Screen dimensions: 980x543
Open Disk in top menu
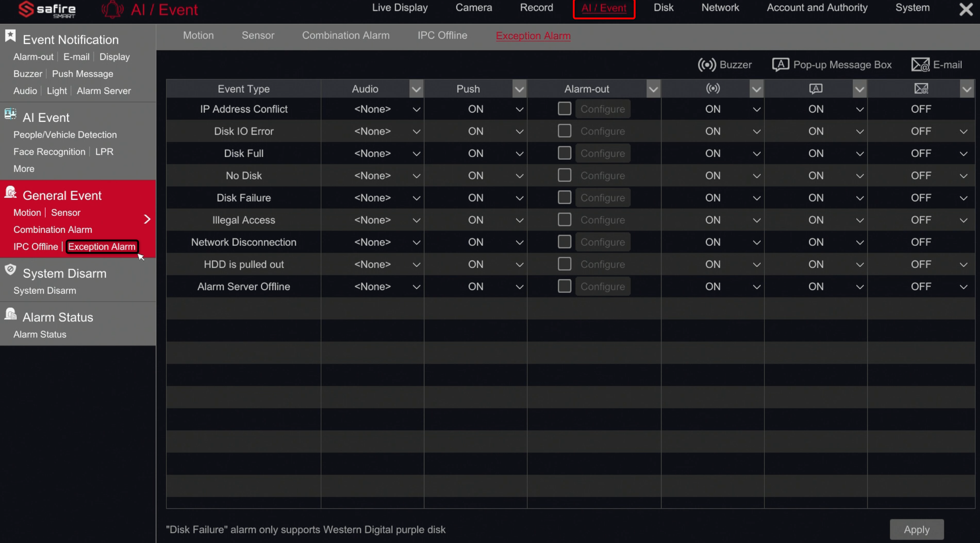[x=663, y=8]
